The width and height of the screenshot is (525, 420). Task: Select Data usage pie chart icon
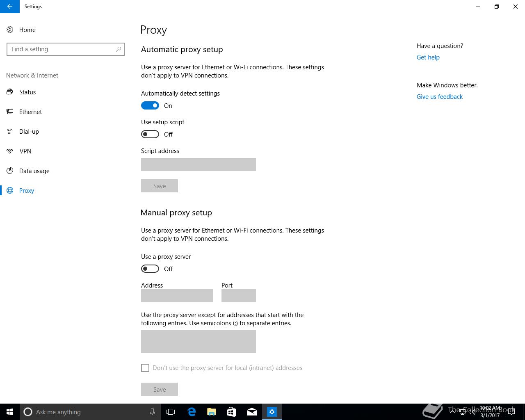(x=10, y=171)
